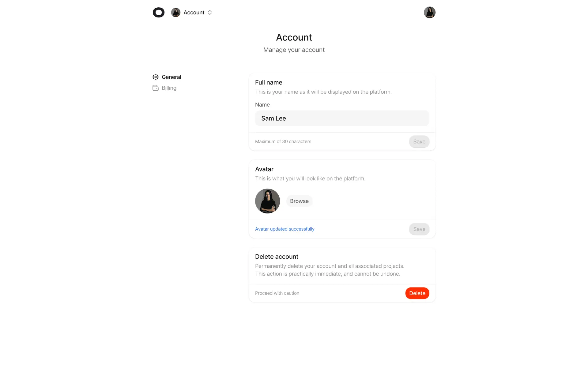Select the General settings tab
The width and height of the screenshot is (588, 369).
tap(167, 77)
